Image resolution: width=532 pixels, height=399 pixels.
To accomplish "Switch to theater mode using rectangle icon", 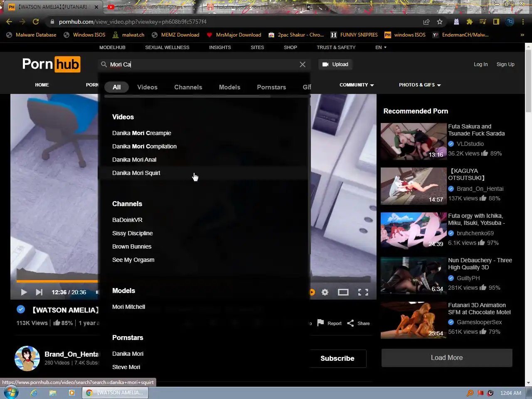I will tap(343, 292).
